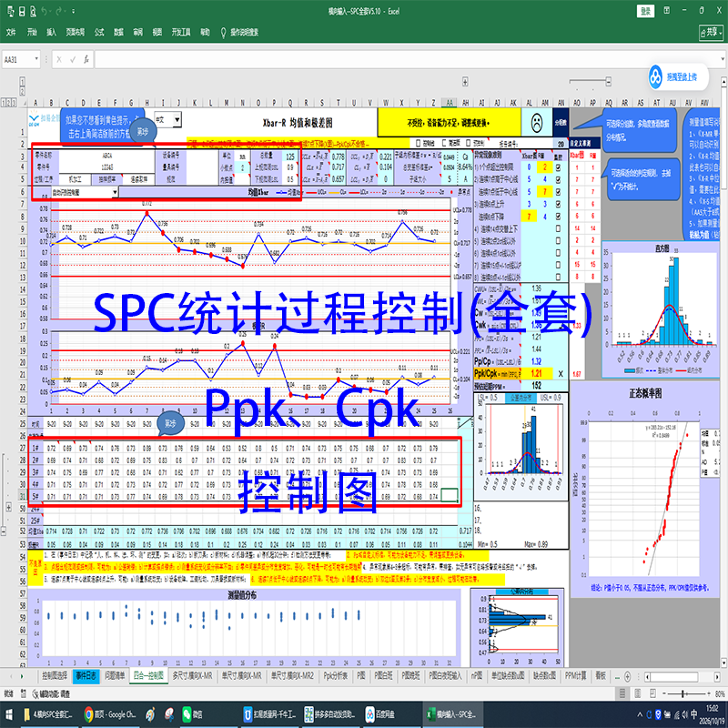The image size is (728, 728).
Task: Click the formula bar input field
Action: click(406, 59)
